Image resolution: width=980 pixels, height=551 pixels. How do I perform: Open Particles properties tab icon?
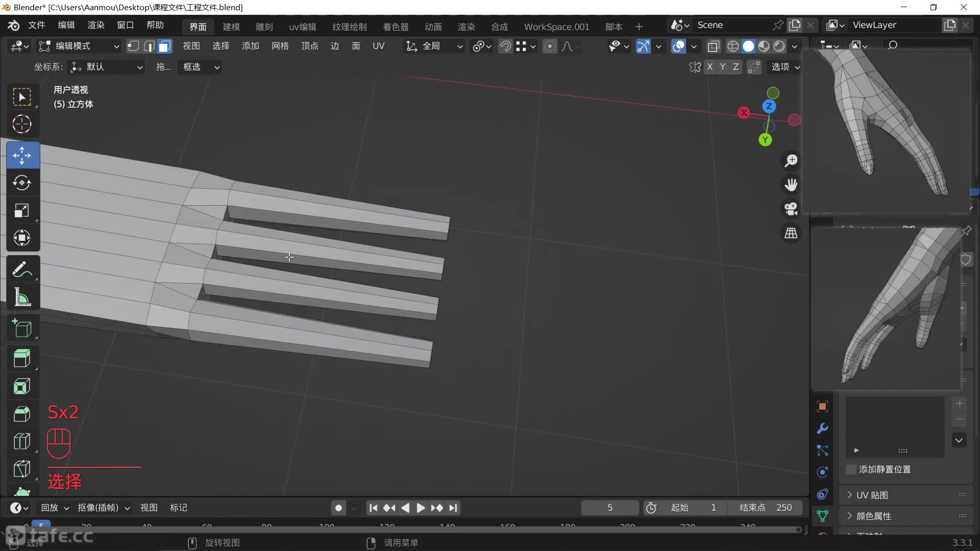pyautogui.click(x=822, y=450)
